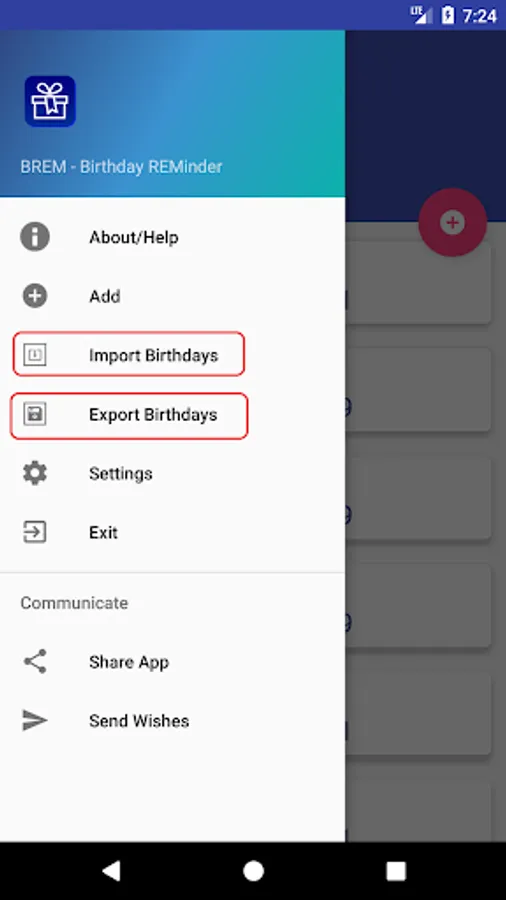Viewport: 506px width, 900px height.
Task: Click the Share App share icon
Action: (x=35, y=661)
